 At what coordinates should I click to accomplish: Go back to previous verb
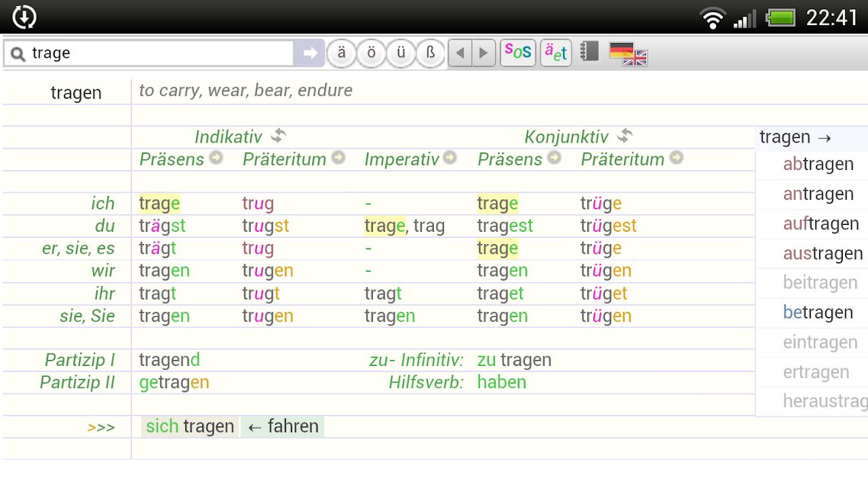[460, 53]
